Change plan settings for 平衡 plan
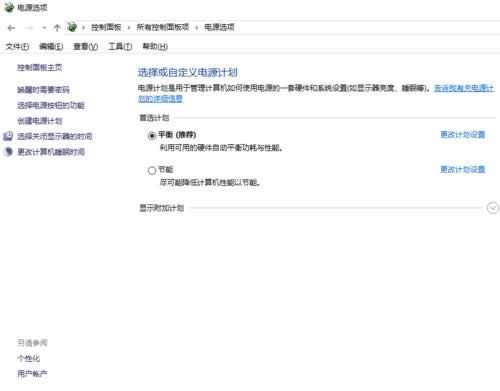This screenshot has width=500, height=391. click(x=463, y=135)
